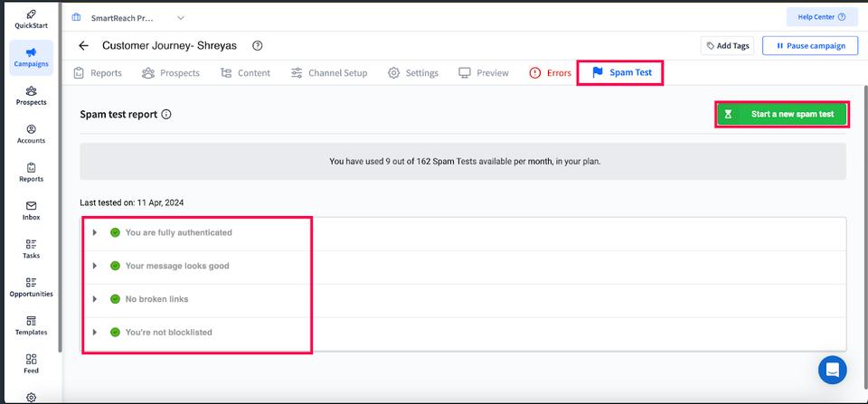The height and width of the screenshot is (404, 868).
Task: Open the Settings tab
Action: click(413, 73)
